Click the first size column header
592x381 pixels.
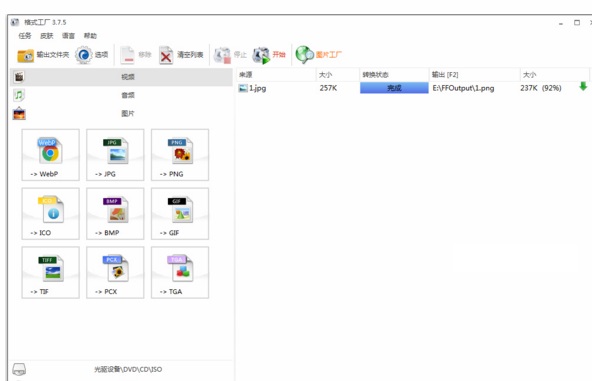pyautogui.click(x=338, y=75)
